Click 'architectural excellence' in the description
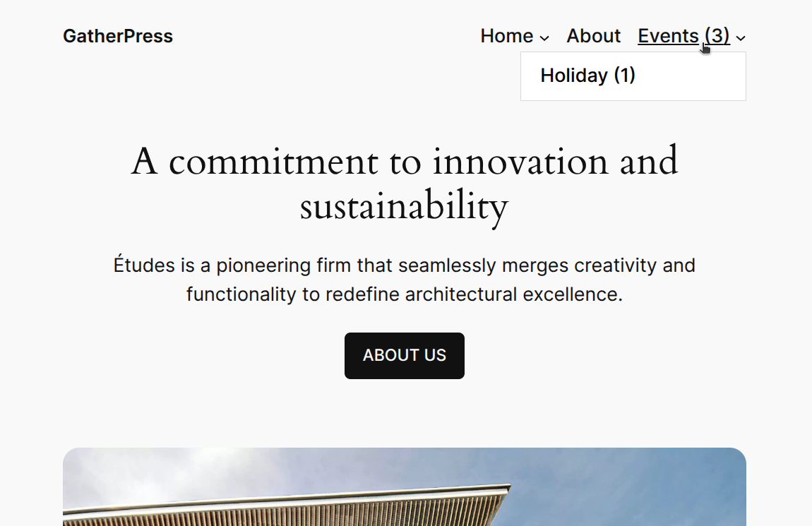 pos(514,294)
